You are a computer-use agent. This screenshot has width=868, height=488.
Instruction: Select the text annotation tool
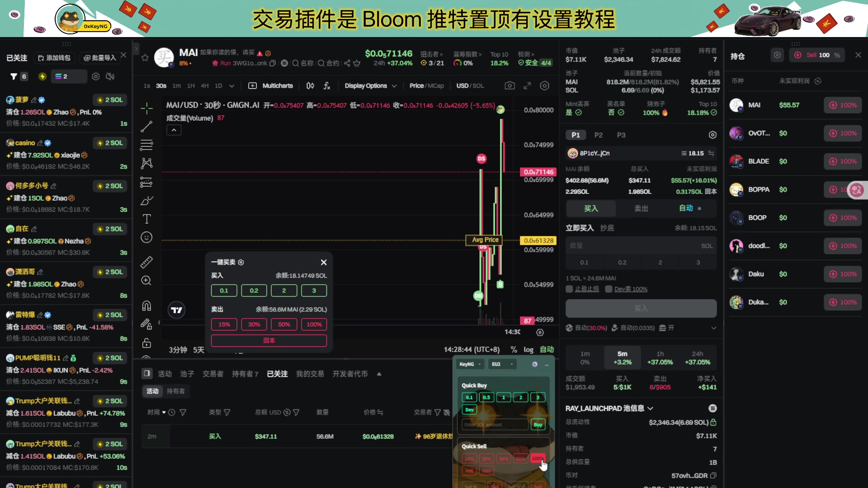pos(146,219)
